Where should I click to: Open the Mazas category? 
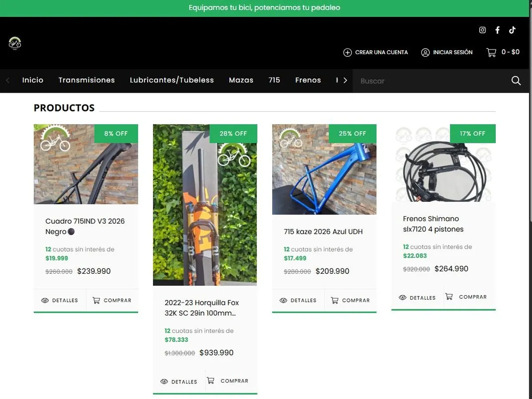point(241,80)
